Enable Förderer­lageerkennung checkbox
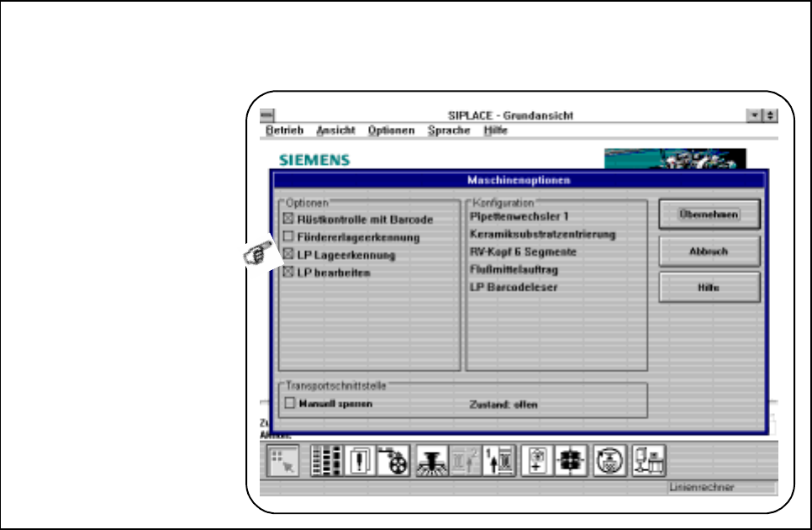The width and height of the screenshot is (812, 530). coord(288,236)
